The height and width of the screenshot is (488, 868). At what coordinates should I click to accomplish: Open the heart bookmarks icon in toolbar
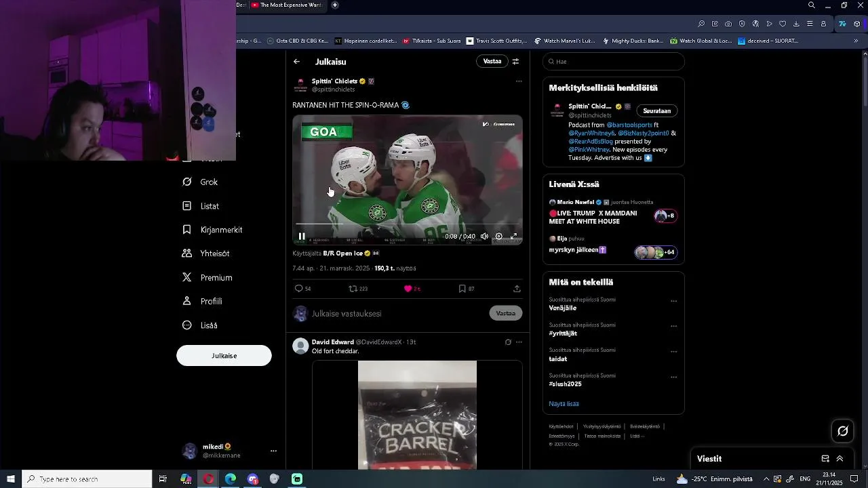click(x=783, y=24)
